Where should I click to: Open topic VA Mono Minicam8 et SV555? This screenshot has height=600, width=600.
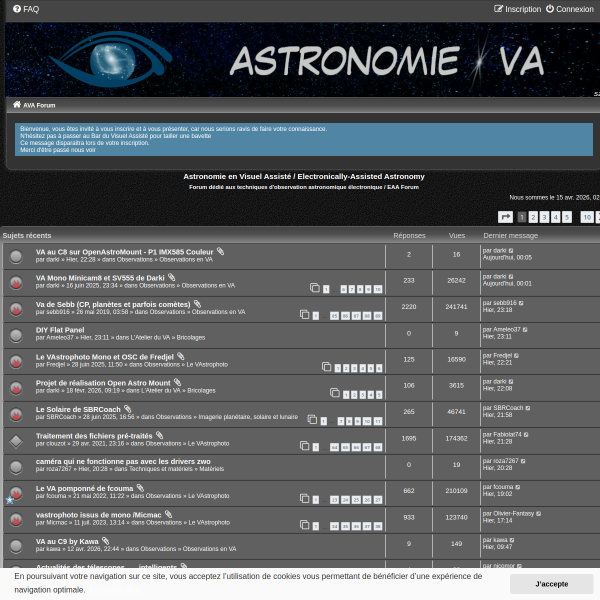(100, 278)
